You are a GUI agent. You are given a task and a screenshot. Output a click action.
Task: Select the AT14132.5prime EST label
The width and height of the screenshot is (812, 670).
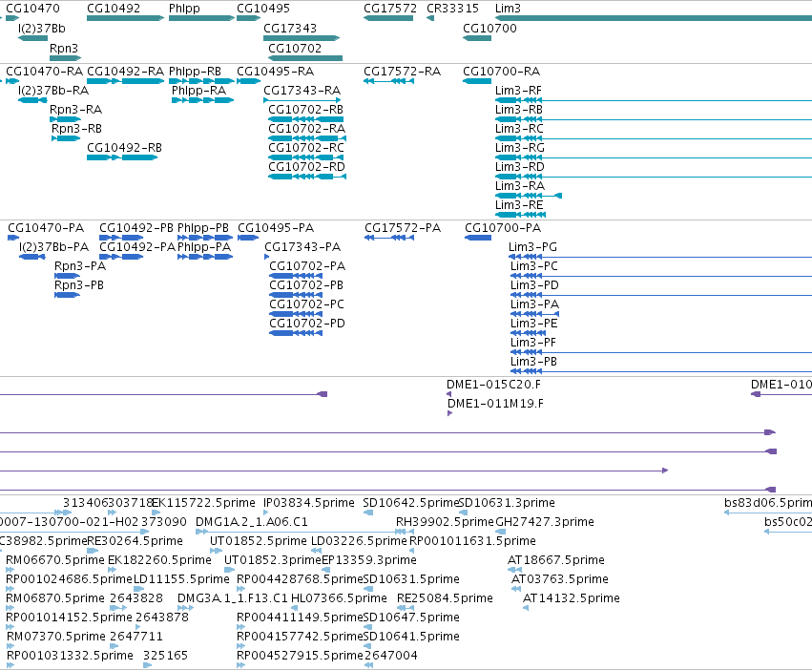(x=572, y=598)
